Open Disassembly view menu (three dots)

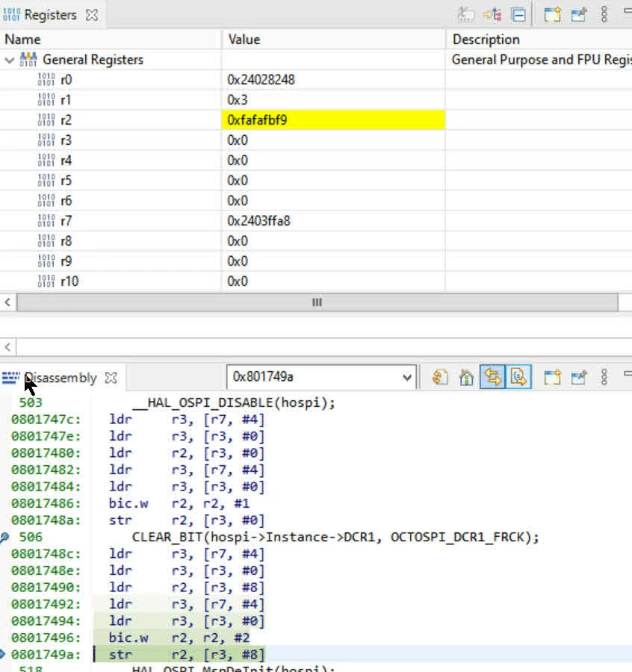point(604,377)
